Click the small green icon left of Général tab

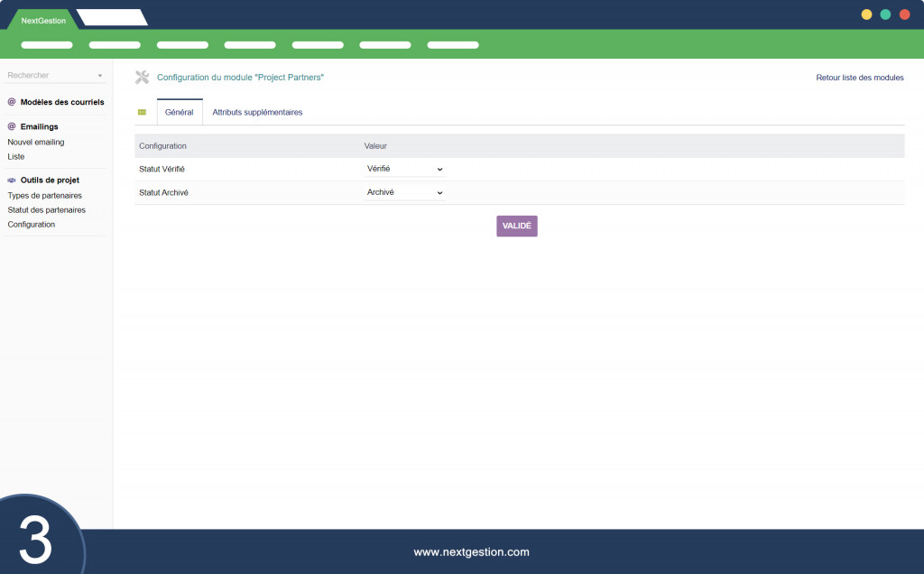point(142,112)
